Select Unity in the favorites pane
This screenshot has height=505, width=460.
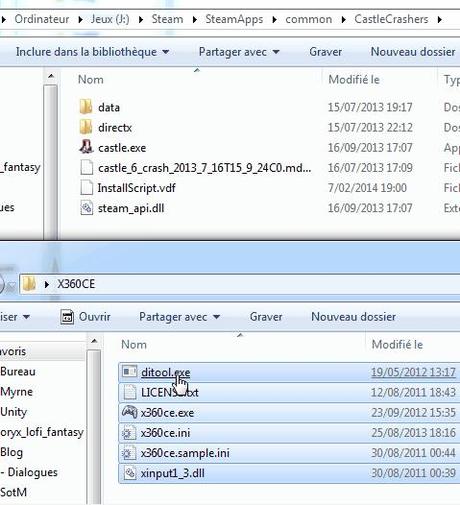point(14,412)
